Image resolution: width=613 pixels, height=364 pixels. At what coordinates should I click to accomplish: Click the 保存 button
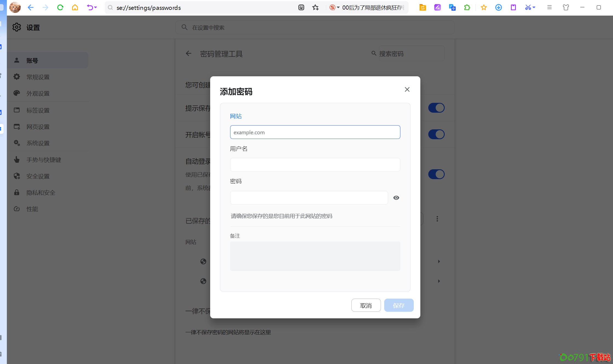(398, 305)
